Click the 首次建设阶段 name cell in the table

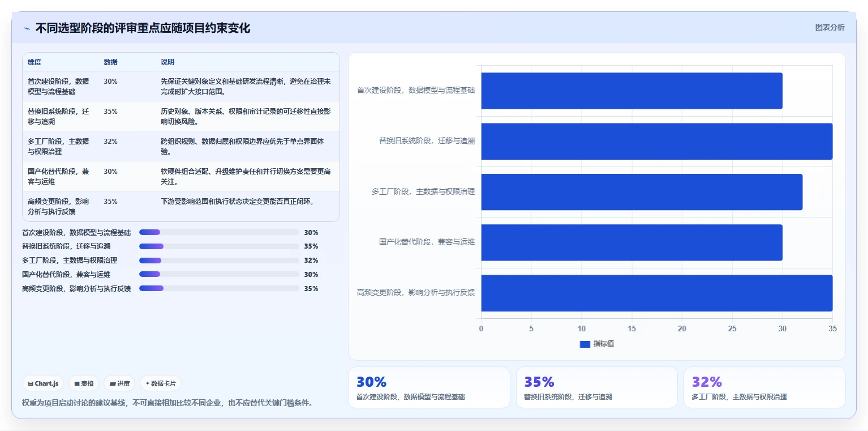[x=60, y=86]
